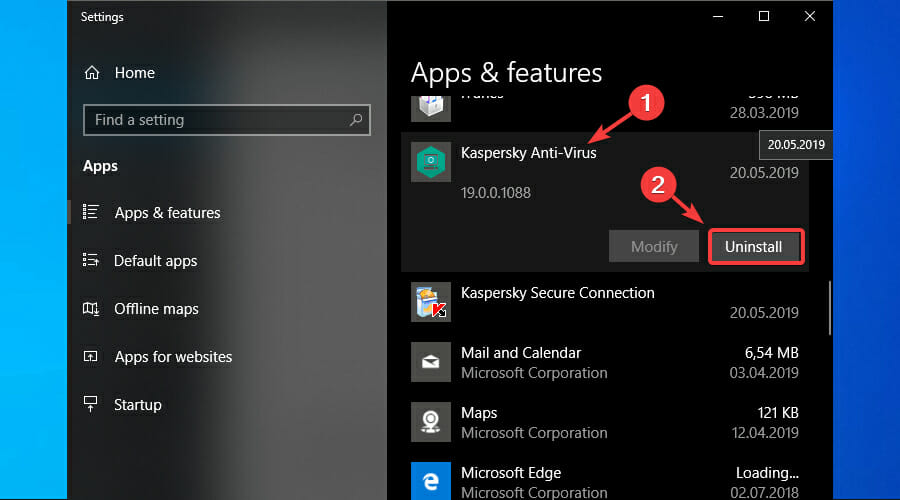This screenshot has height=500, width=900.
Task: Click the Default apps icon
Action: [x=91, y=260]
